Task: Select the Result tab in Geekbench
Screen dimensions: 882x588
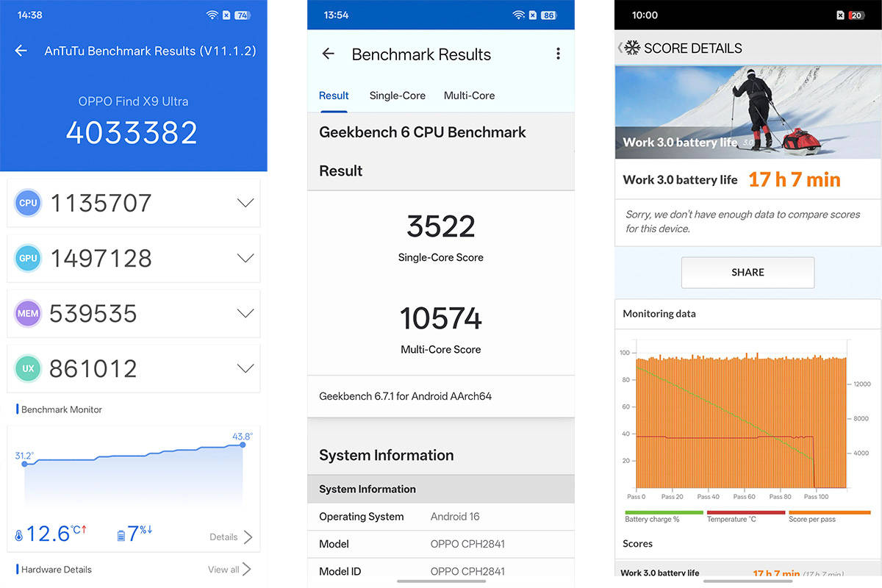Action: [x=334, y=96]
